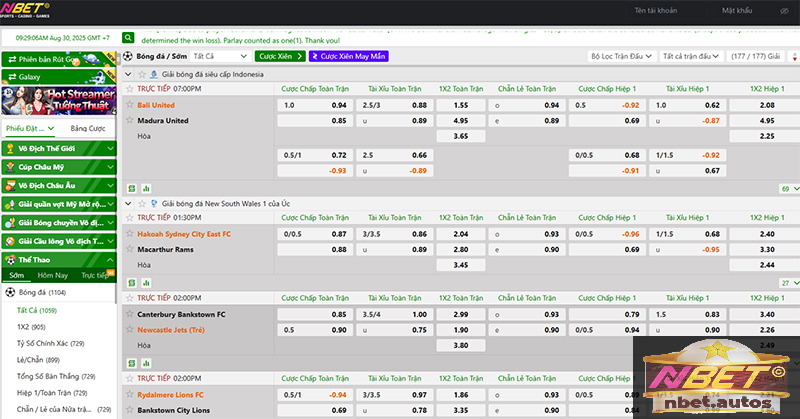Star the Bali United match as favorite

tap(129, 105)
